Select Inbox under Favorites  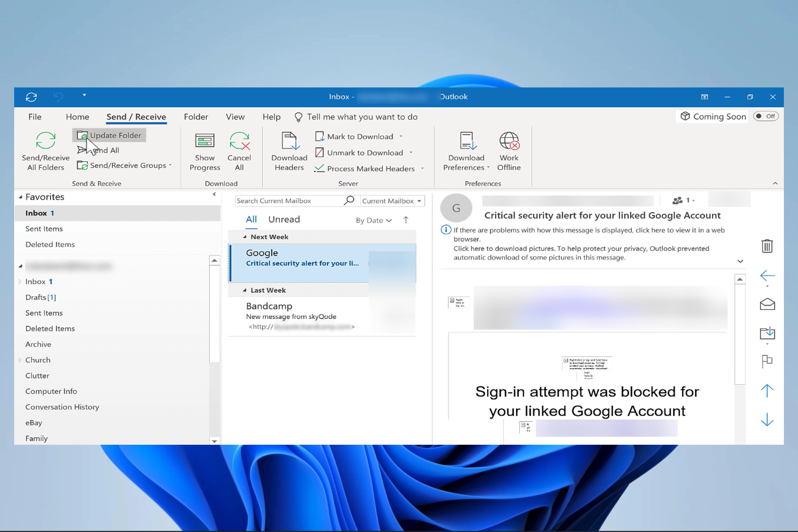click(x=117, y=213)
